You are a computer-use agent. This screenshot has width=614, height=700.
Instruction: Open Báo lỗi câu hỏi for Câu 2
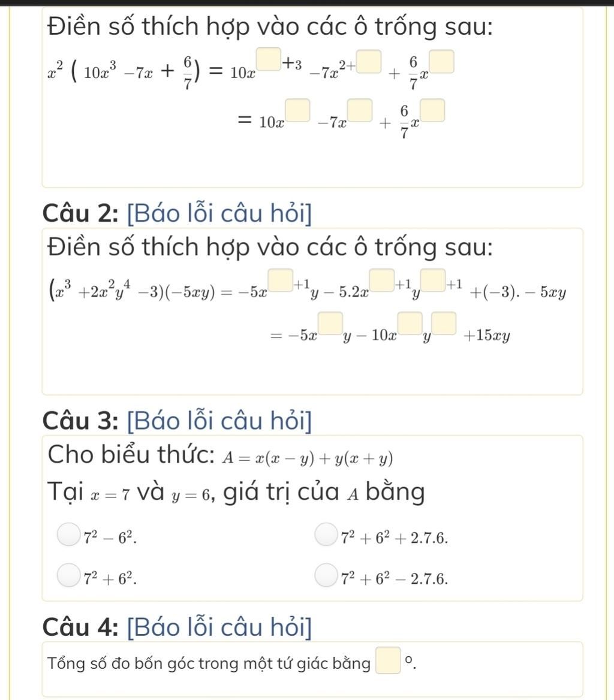click(x=219, y=214)
